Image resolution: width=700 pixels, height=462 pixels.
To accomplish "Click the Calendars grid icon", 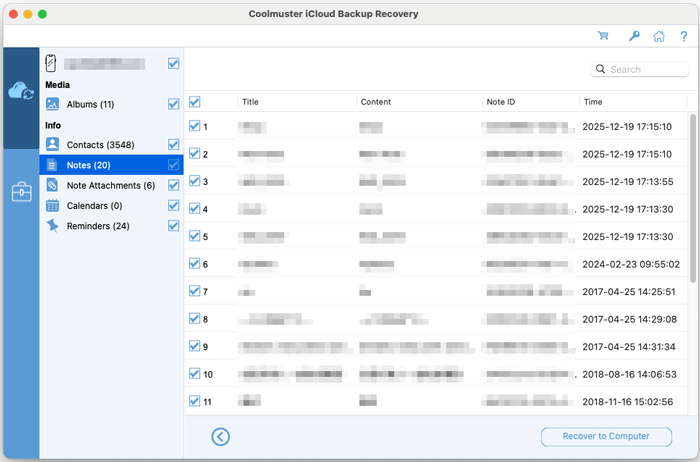I will (52, 205).
